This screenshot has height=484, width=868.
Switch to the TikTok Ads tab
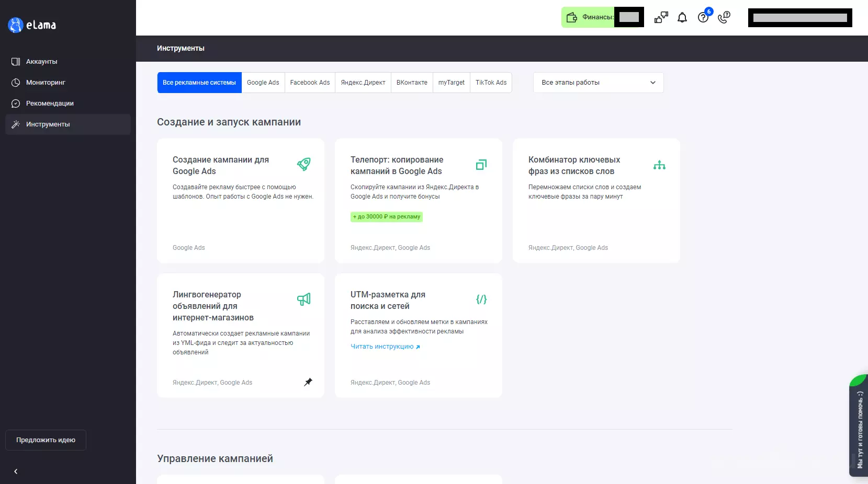click(491, 83)
